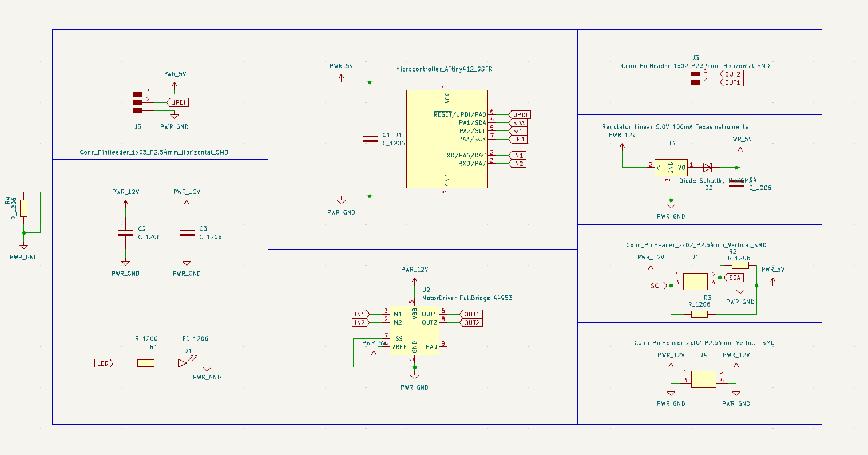
Task: Click the U3 reference designator
Action: coord(671,143)
